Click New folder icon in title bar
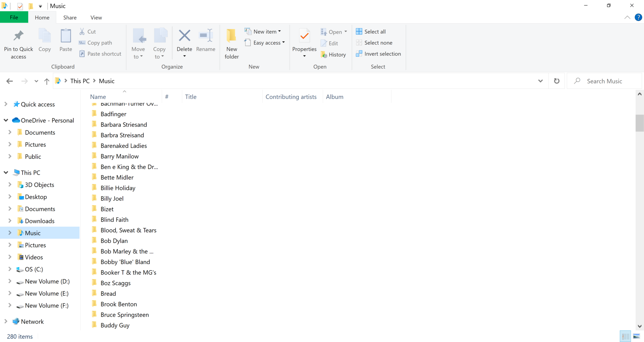Screen dimensions: 644x342 click(31, 6)
